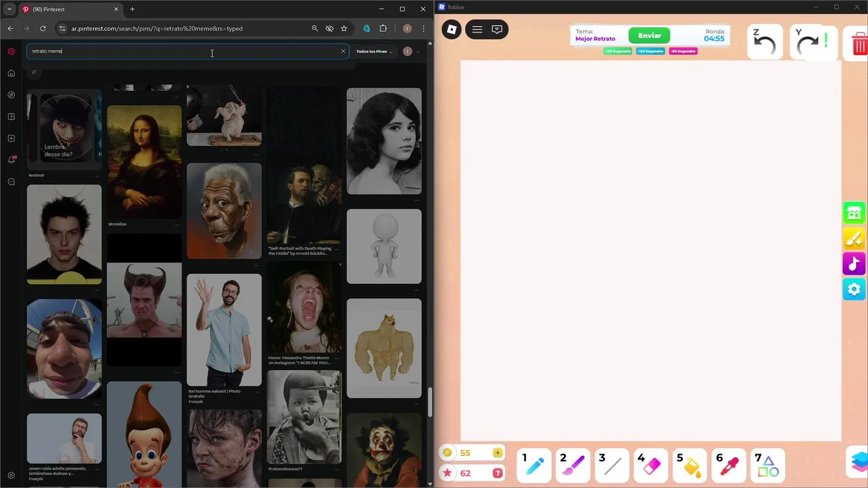868x488 pixels.
Task: Open browser three-dot menu
Action: pos(424,28)
